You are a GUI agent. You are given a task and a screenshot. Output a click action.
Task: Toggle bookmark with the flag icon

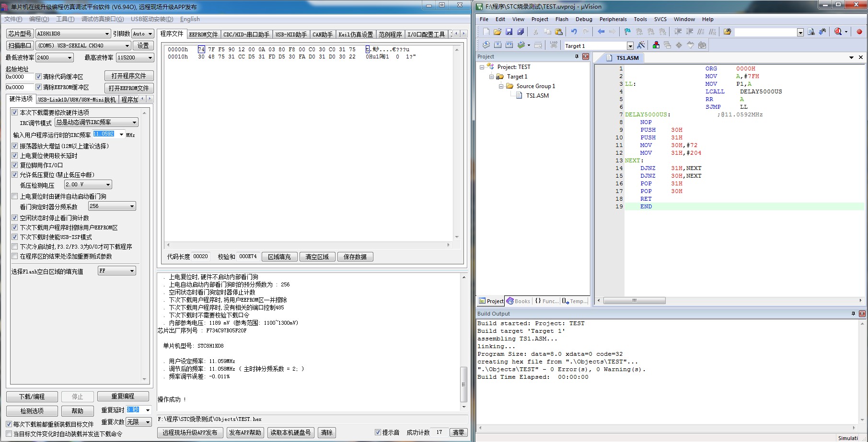(627, 32)
